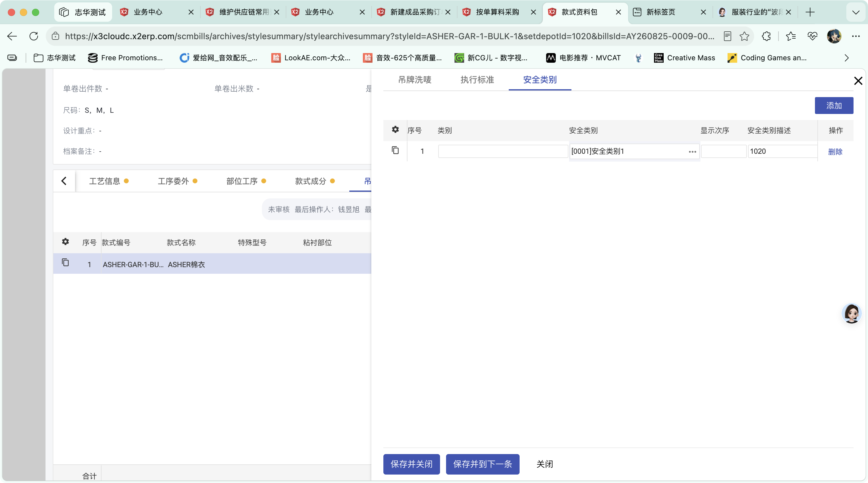Open the 款式编号 table settings gear
Screen dimensions: 868x483
click(65, 242)
